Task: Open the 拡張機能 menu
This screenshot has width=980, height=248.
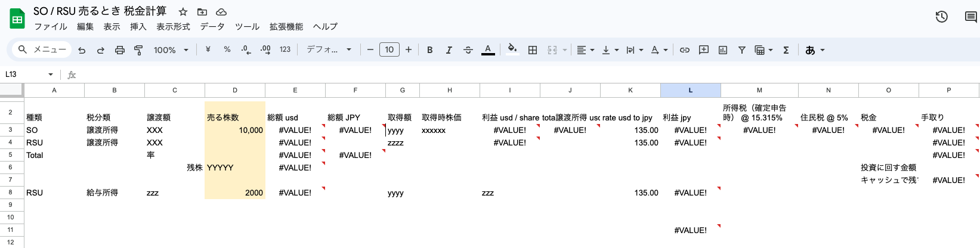Action: pyautogui.click(x=286, y=27)
